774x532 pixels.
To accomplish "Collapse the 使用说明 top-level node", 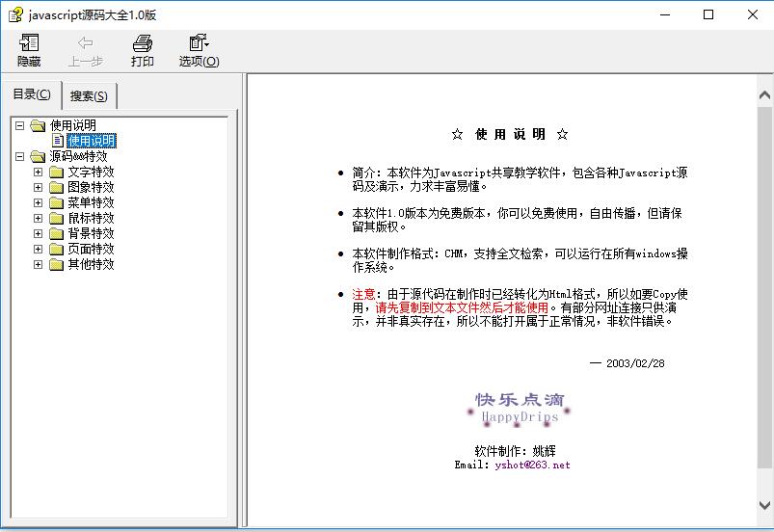I will pos(19,125).
